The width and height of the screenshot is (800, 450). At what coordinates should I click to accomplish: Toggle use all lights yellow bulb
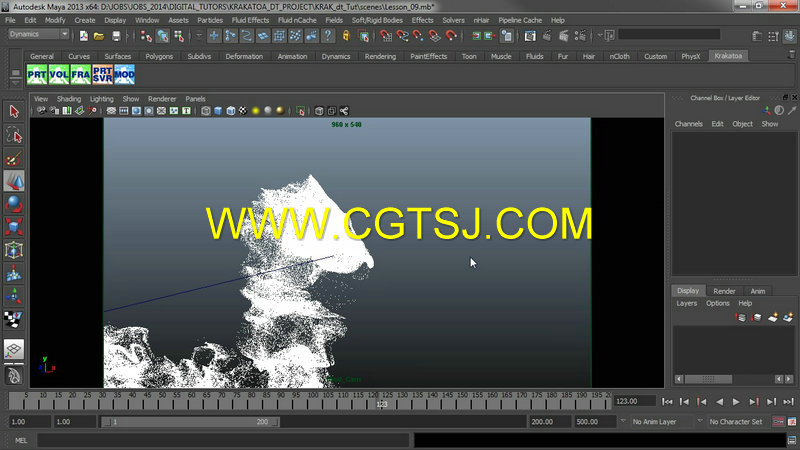(x=256, y=111)
